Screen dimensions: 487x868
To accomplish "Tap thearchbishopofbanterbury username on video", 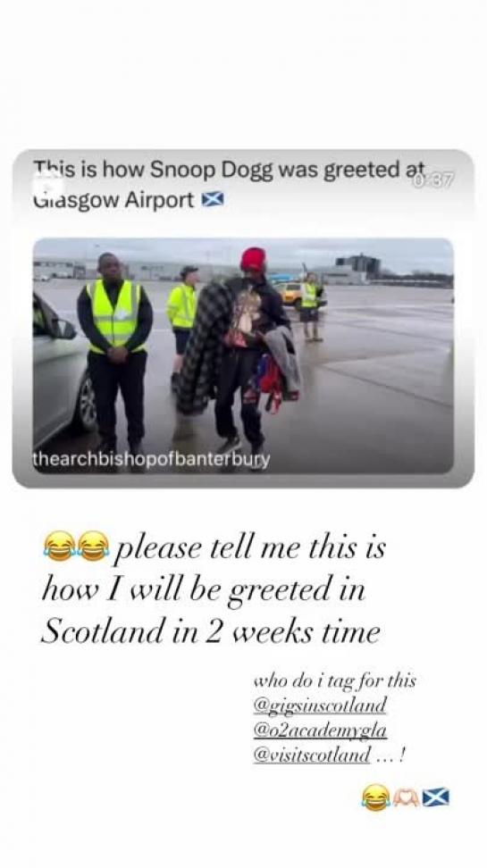I will click(151, 460).
